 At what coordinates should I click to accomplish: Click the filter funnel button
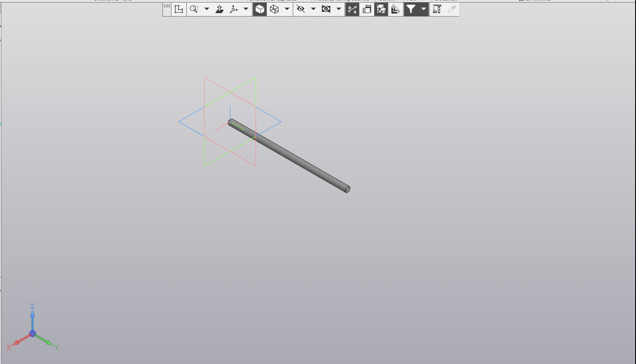[x=411, y=9]
